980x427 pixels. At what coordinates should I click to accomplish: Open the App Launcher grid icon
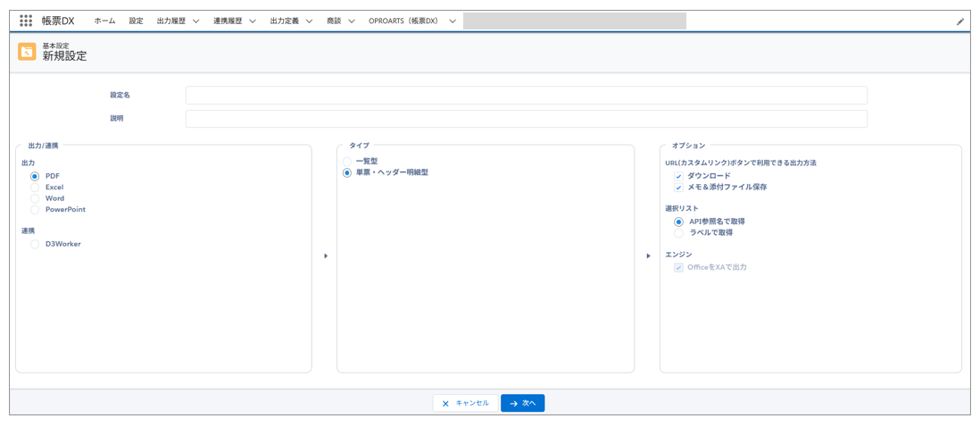pyautogui.click(x=26, y=21)
